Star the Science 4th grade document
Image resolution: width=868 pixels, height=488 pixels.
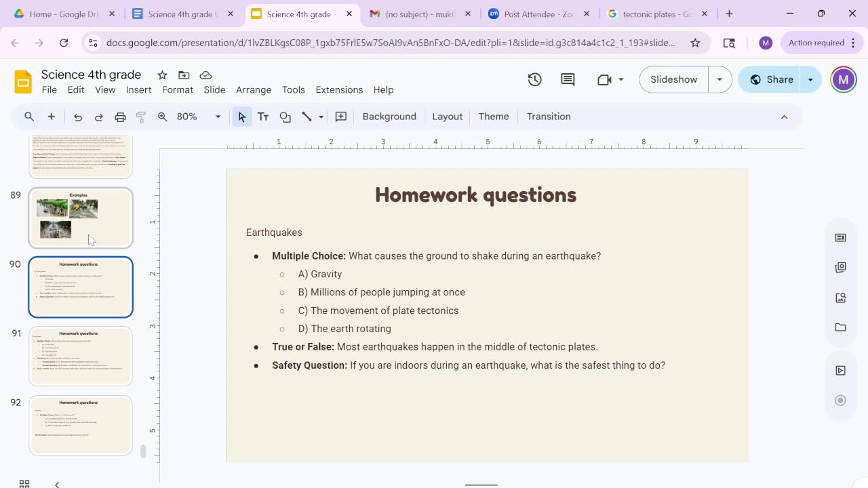[x=162, y=75]
